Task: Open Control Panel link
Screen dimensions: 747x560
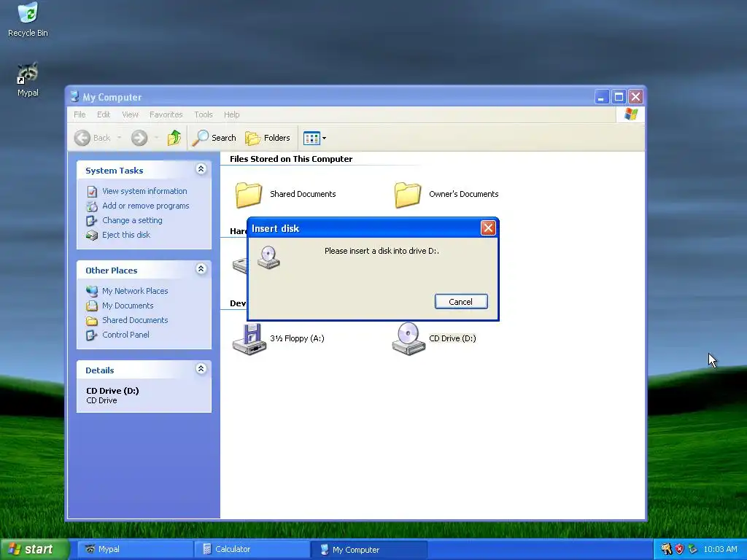Action: tap(125, 335)
